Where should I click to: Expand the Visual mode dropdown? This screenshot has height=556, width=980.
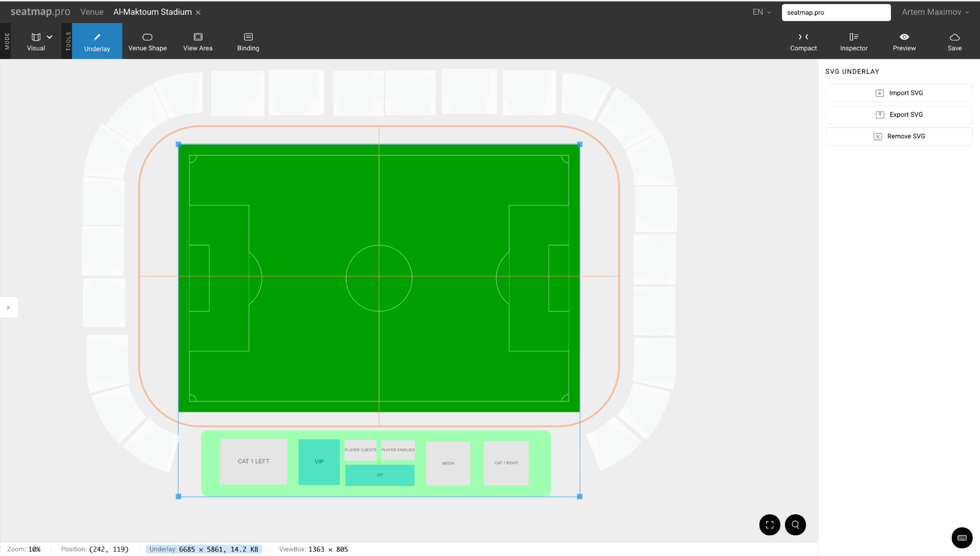(49, 37)
